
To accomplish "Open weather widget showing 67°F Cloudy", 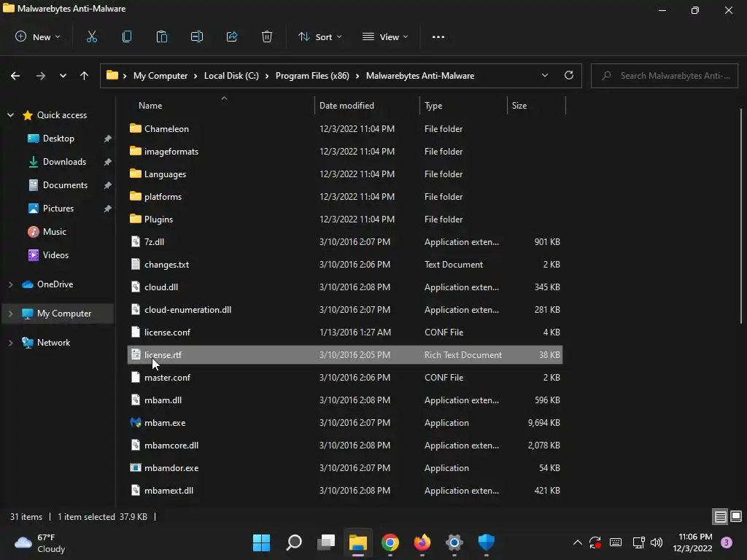I will pyautogui.click(x=40, y=542).
